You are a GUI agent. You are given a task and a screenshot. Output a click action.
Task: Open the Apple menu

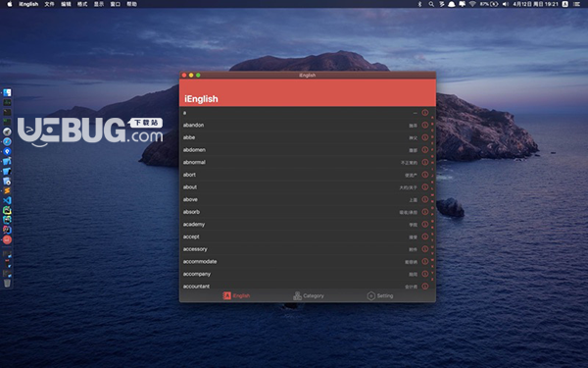[10, 4]
